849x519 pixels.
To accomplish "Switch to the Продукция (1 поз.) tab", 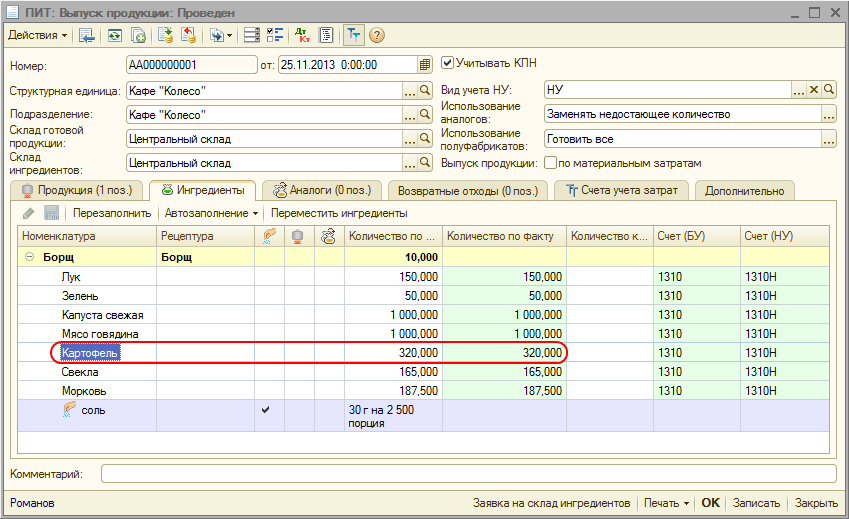I will (77, 190).
